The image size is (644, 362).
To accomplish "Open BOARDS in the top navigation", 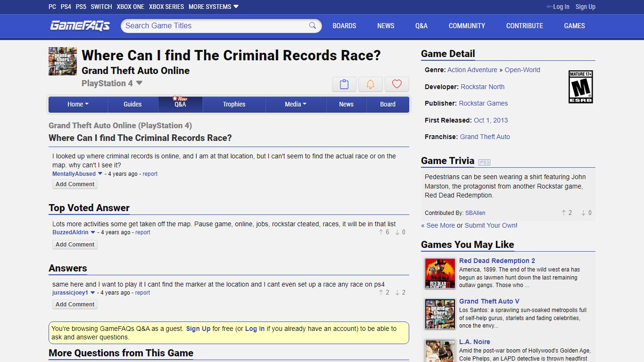I will pyautogui.click(x=344, y=26).
